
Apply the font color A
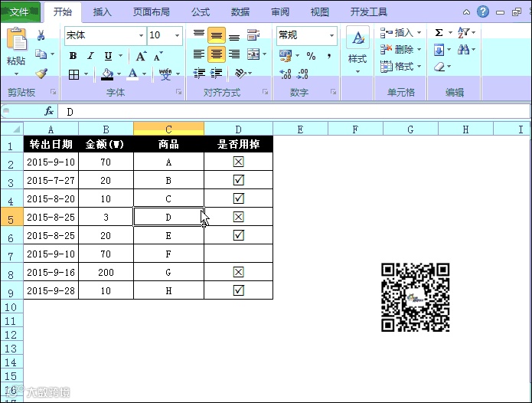pos(132,74)
